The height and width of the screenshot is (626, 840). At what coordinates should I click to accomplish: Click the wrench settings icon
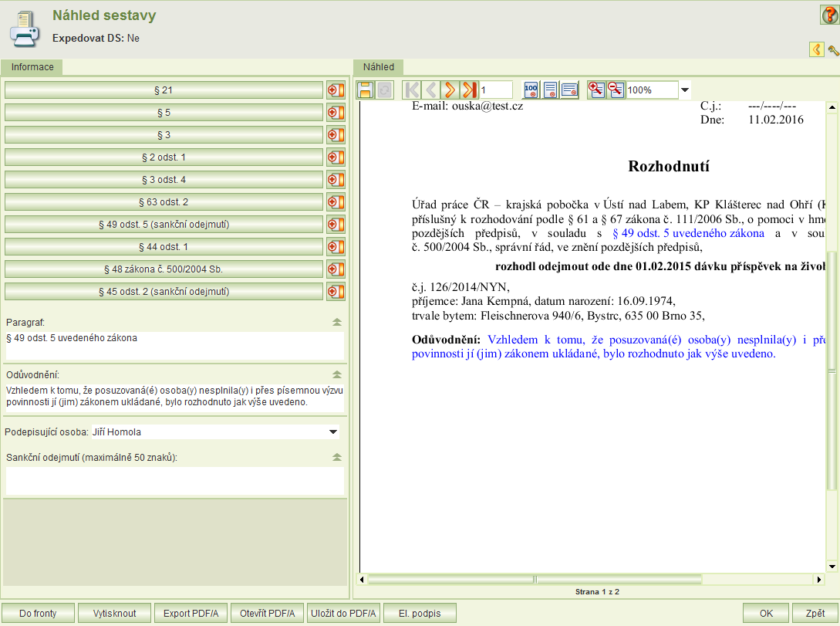tap(833, 50)
